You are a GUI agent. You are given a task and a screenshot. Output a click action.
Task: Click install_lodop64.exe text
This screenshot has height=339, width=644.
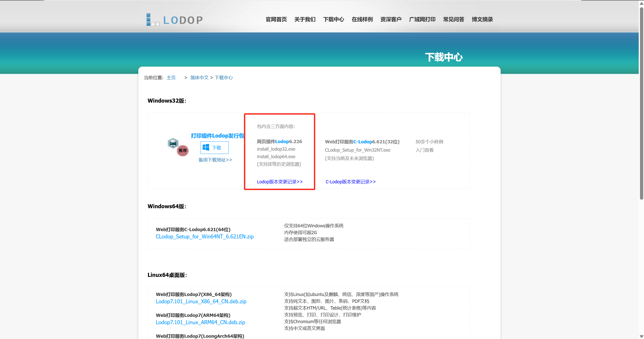click(276, 157)
